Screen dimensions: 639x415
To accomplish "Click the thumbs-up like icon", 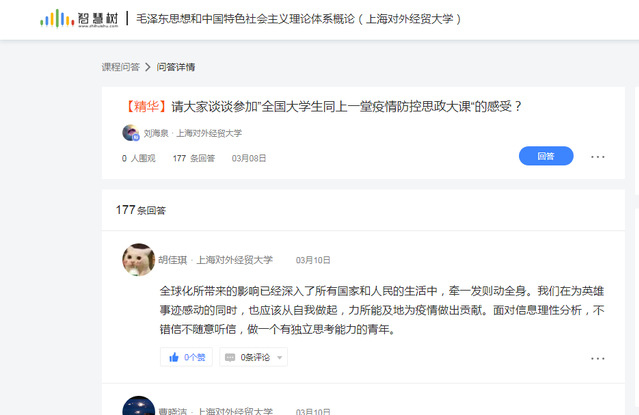I will click(174, 358).
